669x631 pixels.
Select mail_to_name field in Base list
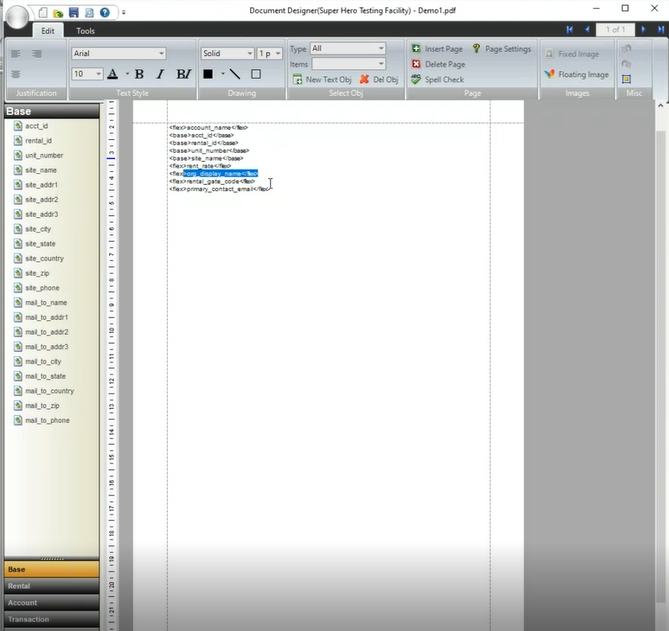pos(41,303)
